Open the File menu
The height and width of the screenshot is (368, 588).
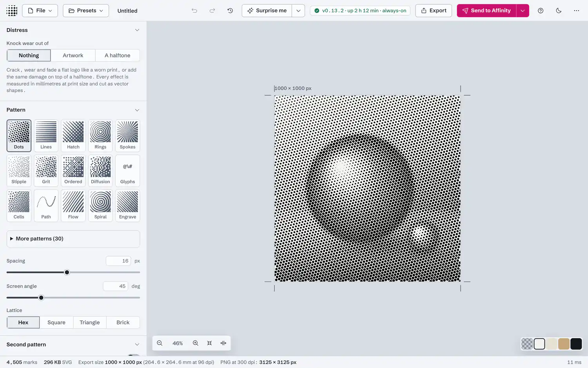point(40,11)
